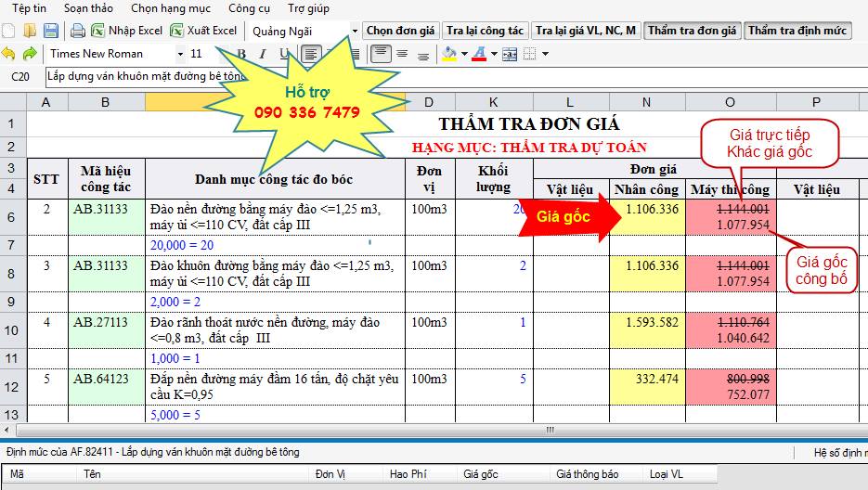
Task: Open a file with the folder icon
Action: pos(30,31)
